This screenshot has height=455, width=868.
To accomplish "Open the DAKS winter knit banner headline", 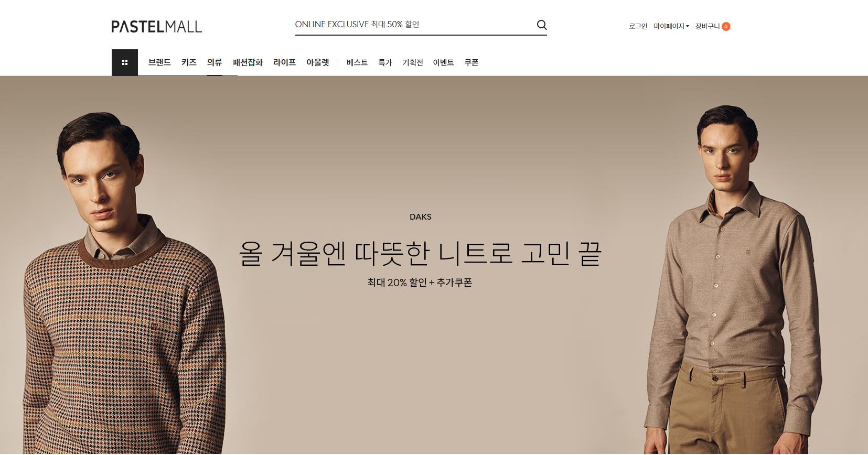I will (x=420, y=253).
